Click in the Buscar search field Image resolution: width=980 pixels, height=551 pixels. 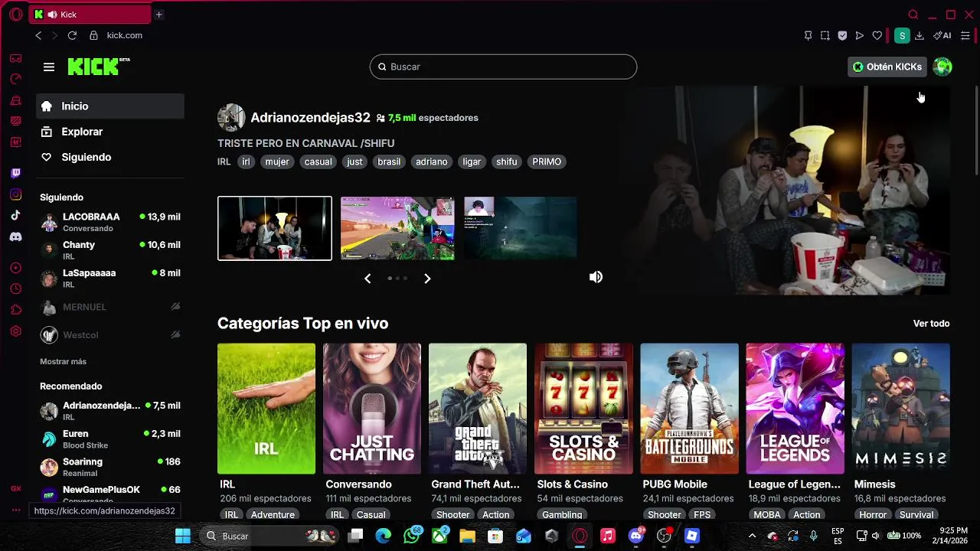[x=503, y=67]
